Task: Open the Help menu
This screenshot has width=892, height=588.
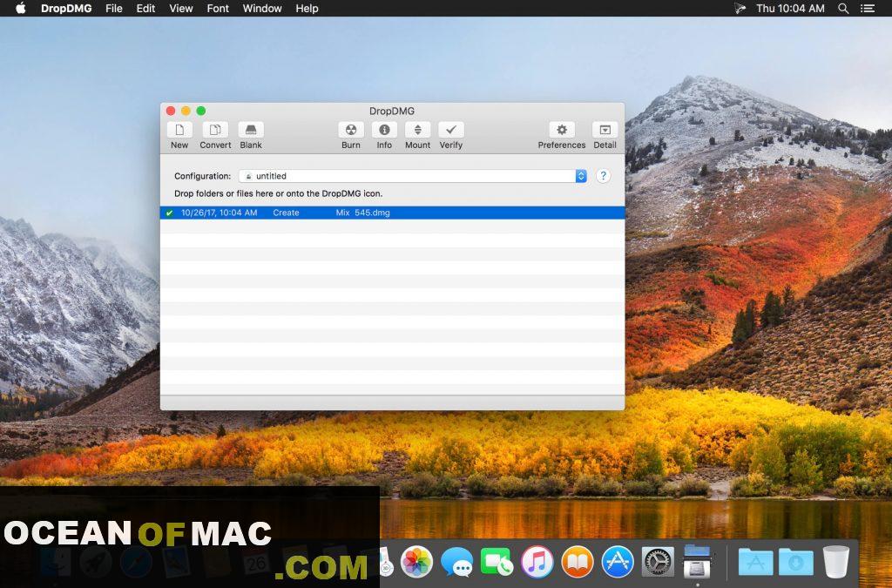Action: (307, 9)
